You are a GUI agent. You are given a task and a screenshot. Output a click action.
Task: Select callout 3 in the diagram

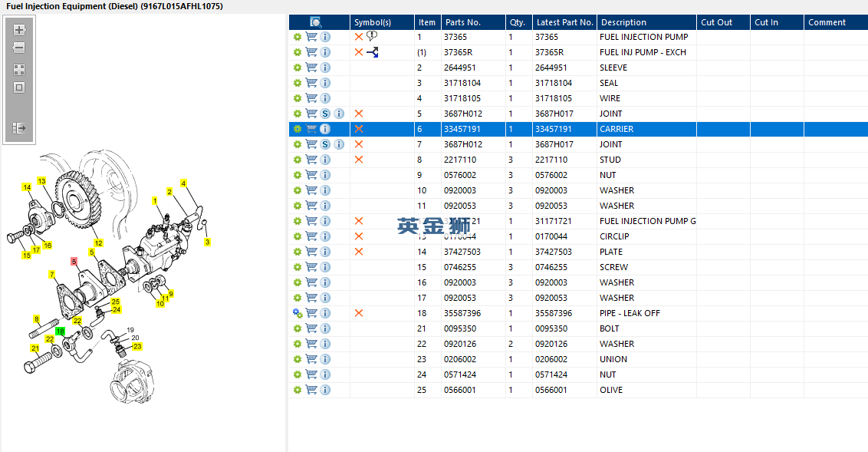208,242
